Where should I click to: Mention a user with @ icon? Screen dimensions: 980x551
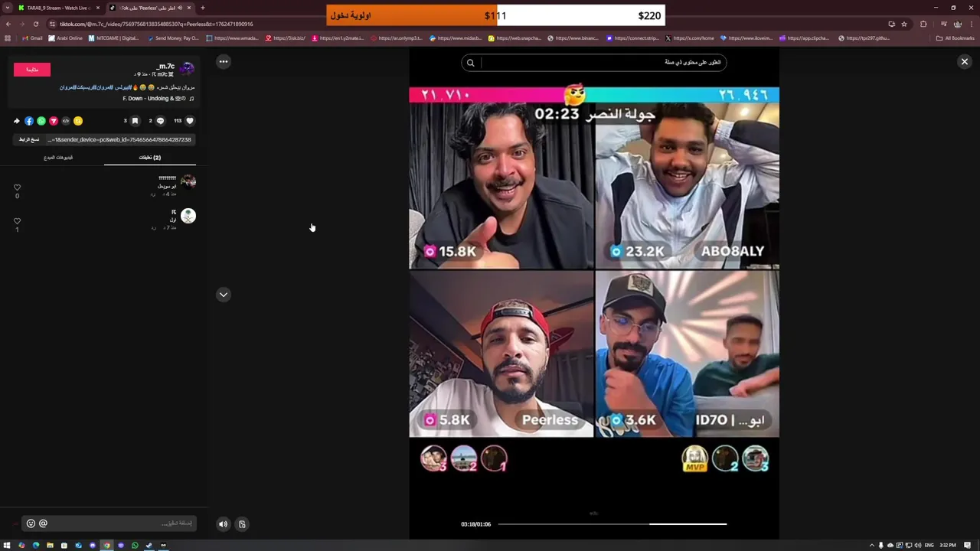[43, 523]
